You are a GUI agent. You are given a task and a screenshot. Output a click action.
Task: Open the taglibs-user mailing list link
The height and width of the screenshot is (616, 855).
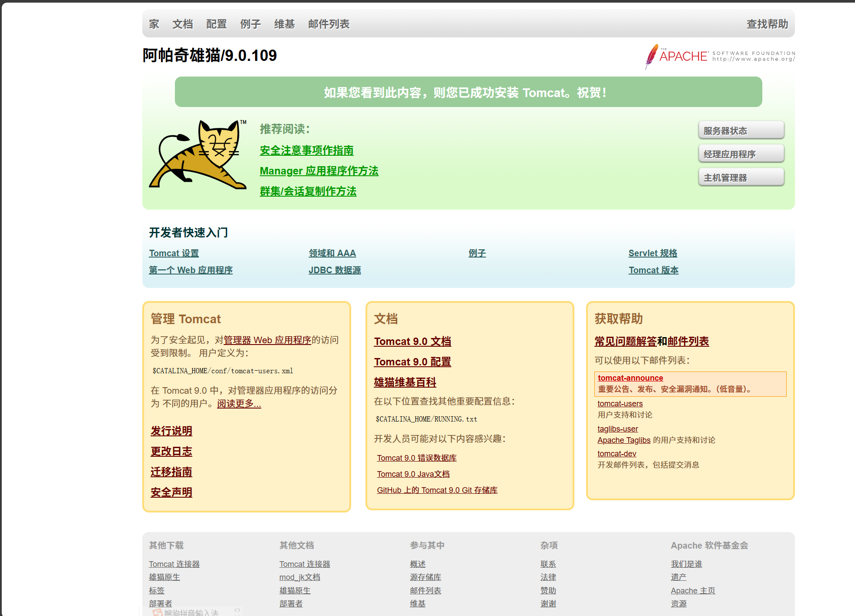coord(618,429)
